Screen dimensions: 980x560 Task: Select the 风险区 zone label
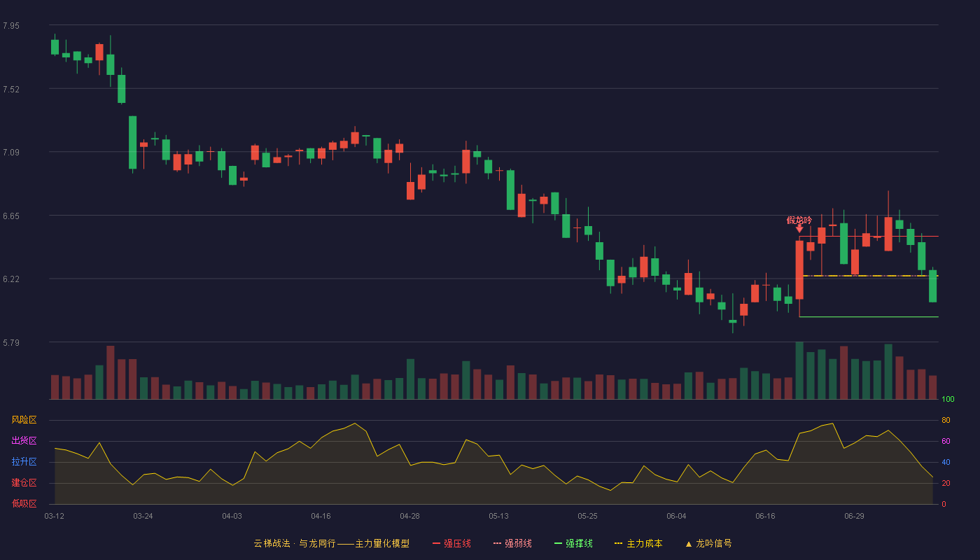click(24, 420)
